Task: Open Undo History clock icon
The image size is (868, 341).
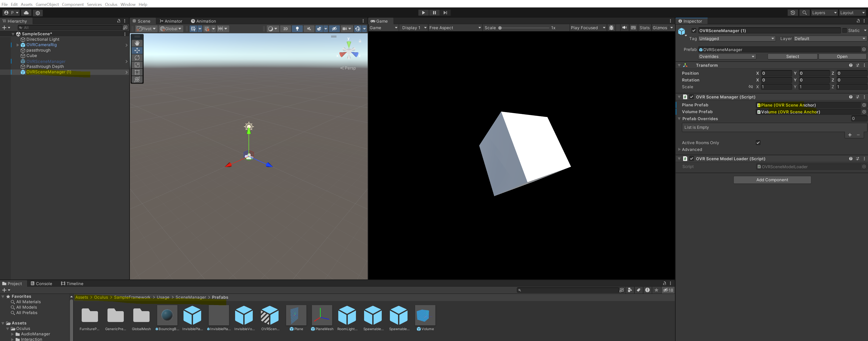Action: tap(792, 13)
